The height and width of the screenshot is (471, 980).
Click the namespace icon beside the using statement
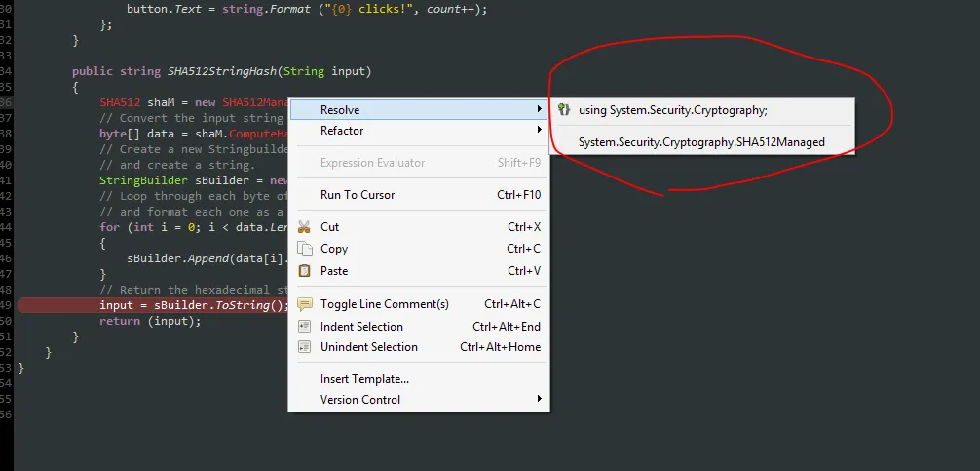tap(564, 110)
